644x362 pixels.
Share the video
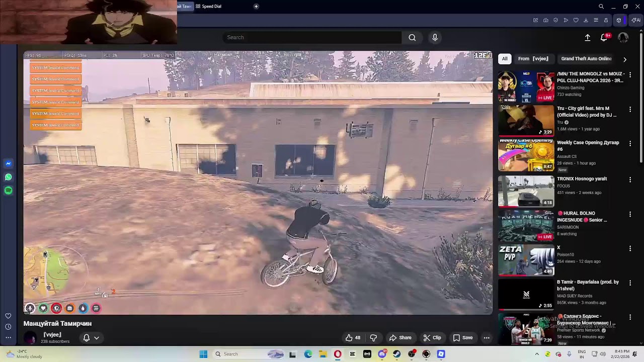[x=400, y=338]
